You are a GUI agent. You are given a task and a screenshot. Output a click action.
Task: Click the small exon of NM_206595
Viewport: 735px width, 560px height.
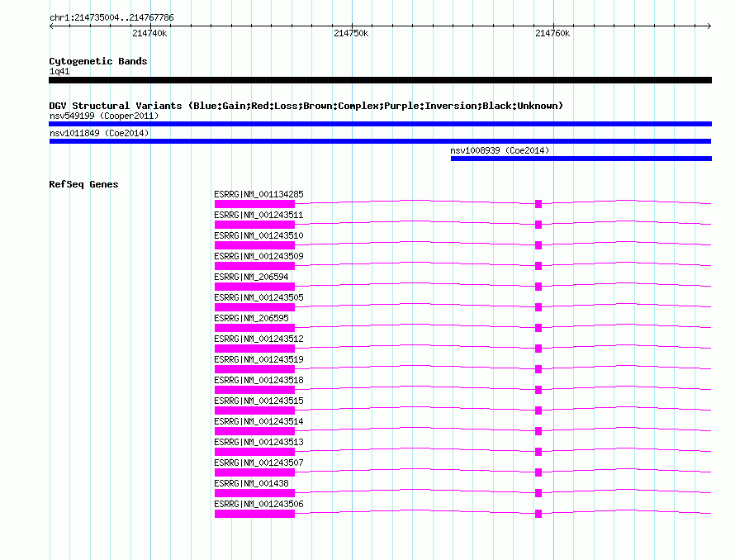538,328
